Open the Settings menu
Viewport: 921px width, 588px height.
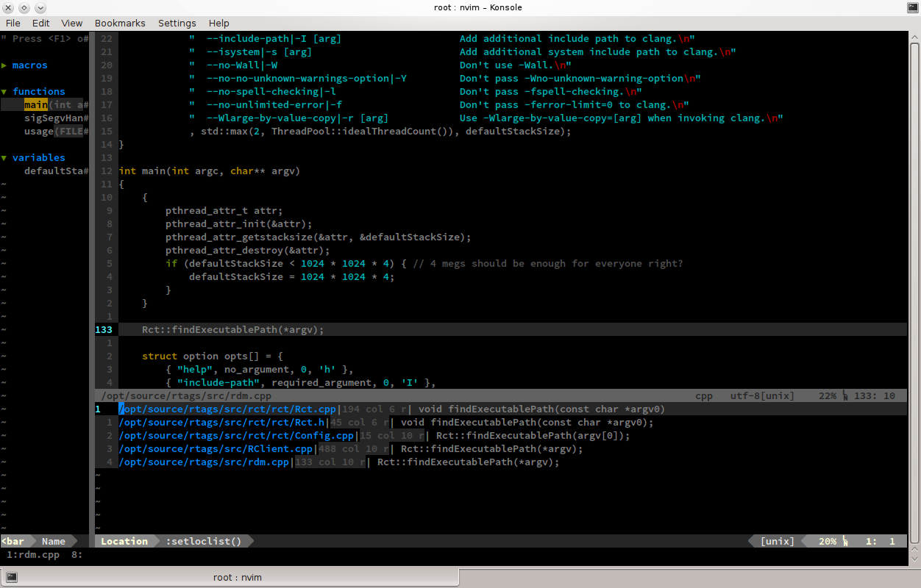pos(177,23)
